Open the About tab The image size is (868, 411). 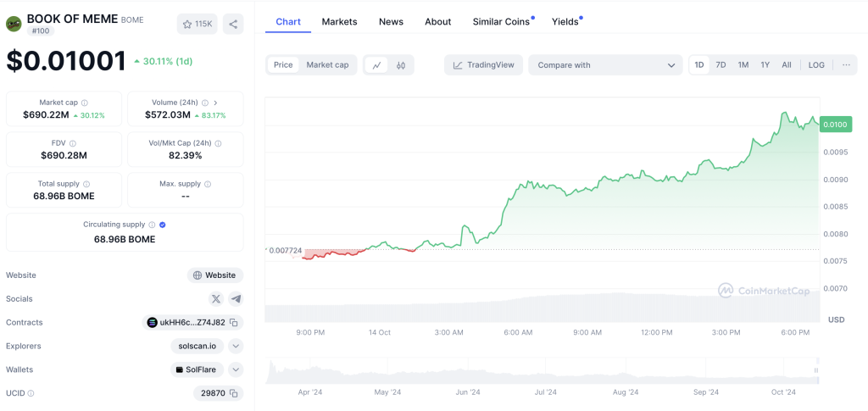point(438,22)
